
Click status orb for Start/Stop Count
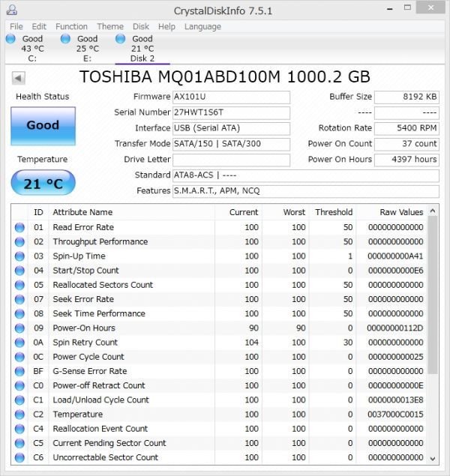tap(19, 271)
